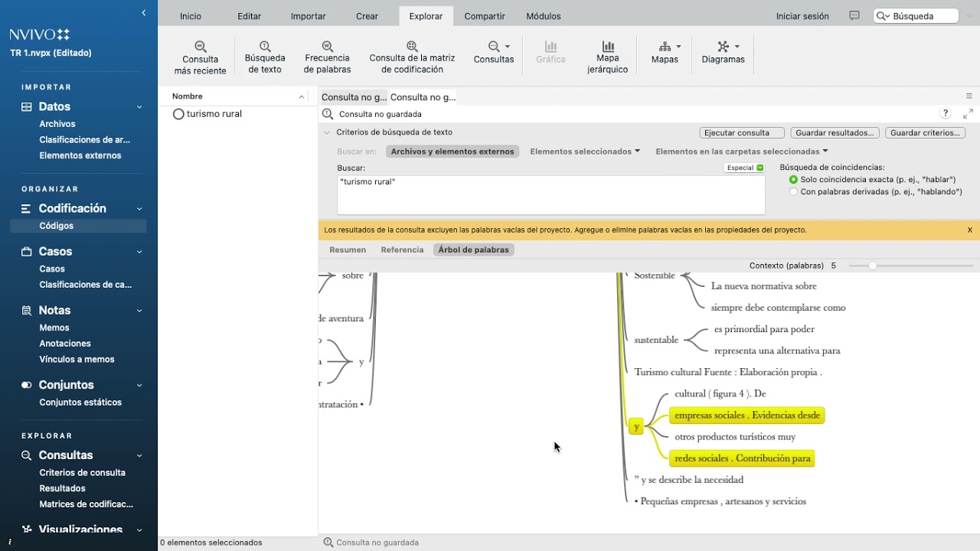This screenshot has width=980, height=551.
Task: Select Con palabras derivadas option
Action: click(793, 191)
